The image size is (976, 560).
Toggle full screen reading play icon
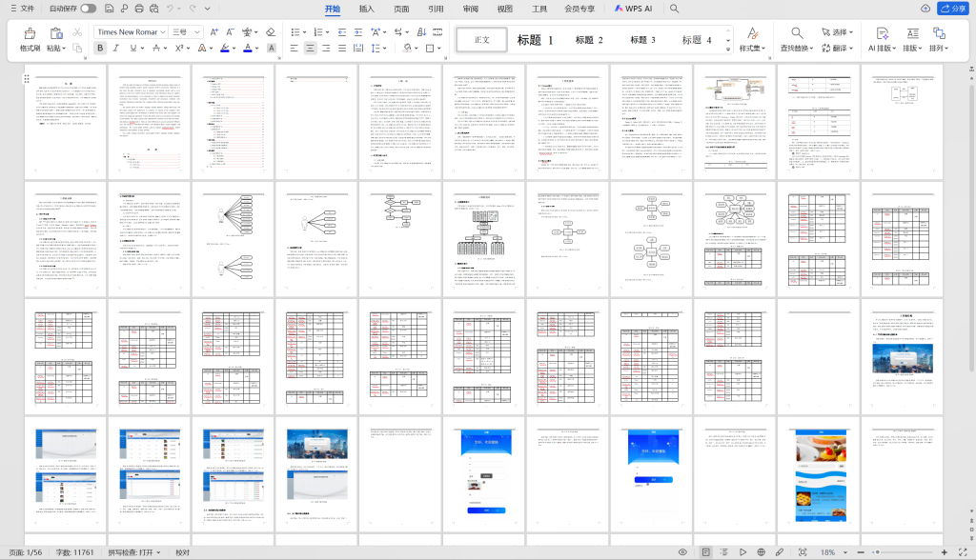[x=742, y=552]
